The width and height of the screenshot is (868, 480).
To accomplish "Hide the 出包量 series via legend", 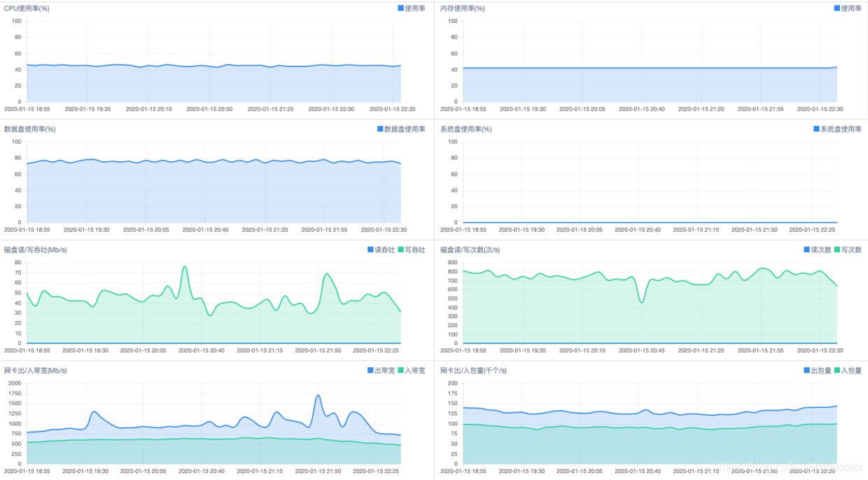I will (818, 370).
